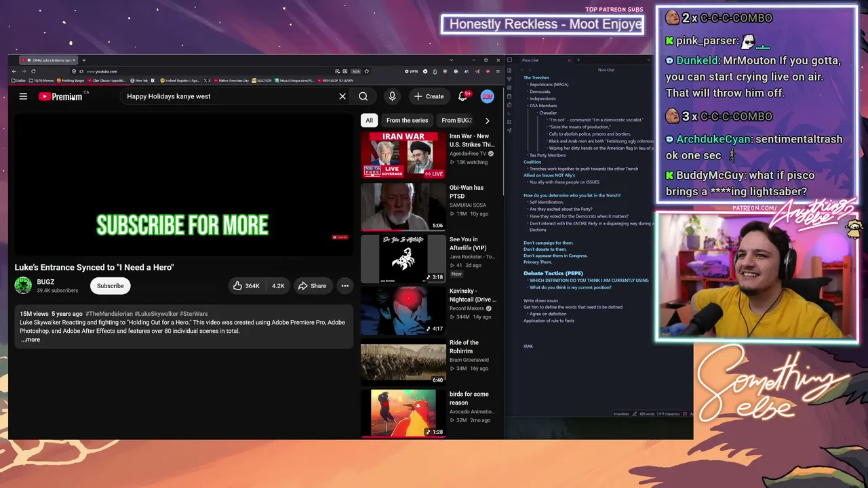Viewport: 868px width, 488px height.
Task: Open the BUGZ channel name link
Action: click(45, 282)
